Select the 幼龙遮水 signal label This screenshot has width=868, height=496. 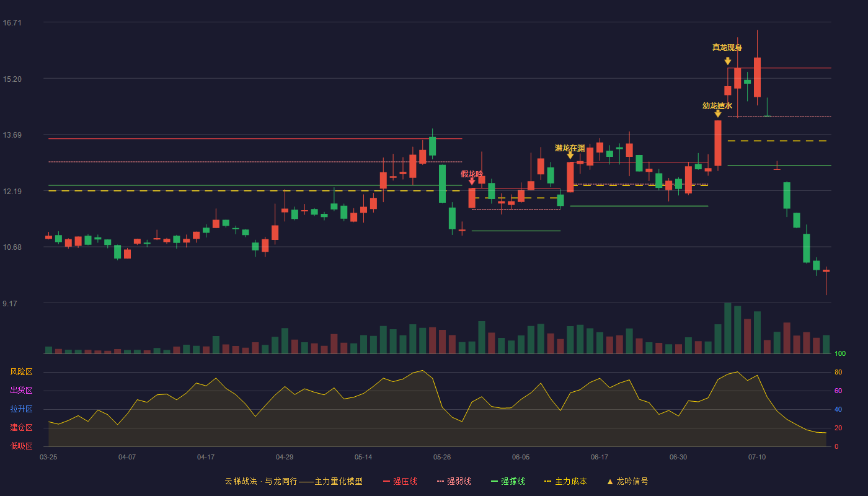click(x=717, y=106)
